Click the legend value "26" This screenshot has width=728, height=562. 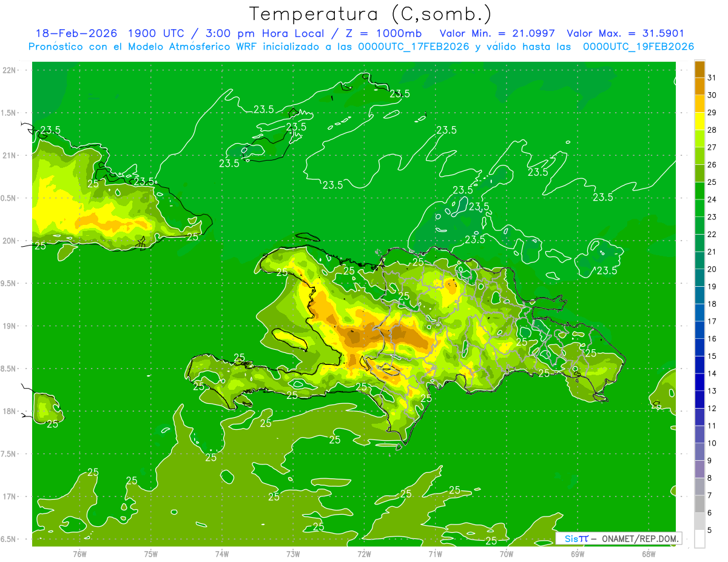click(712, 164)
